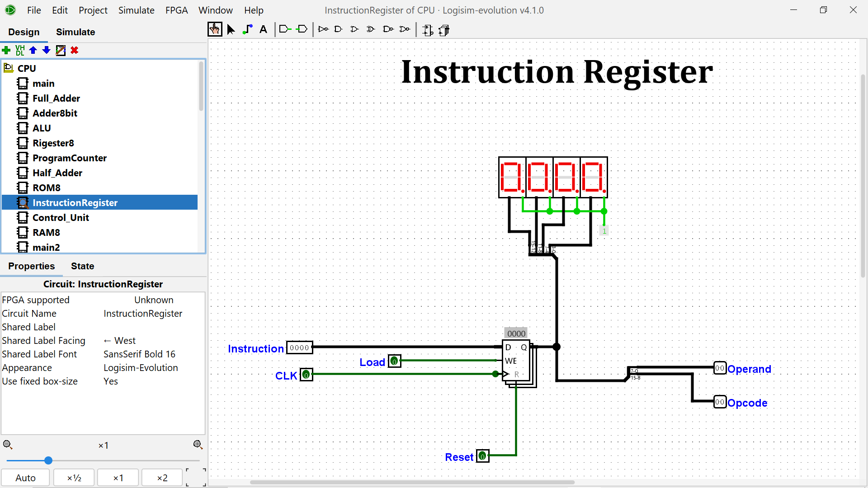868x488 pixels.
Task: Move circuit down with blue arrow
Action: tap(46, 50)
